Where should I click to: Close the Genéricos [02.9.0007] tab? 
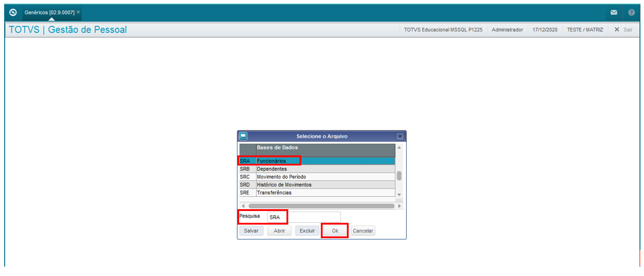click(x=79, y=12)
